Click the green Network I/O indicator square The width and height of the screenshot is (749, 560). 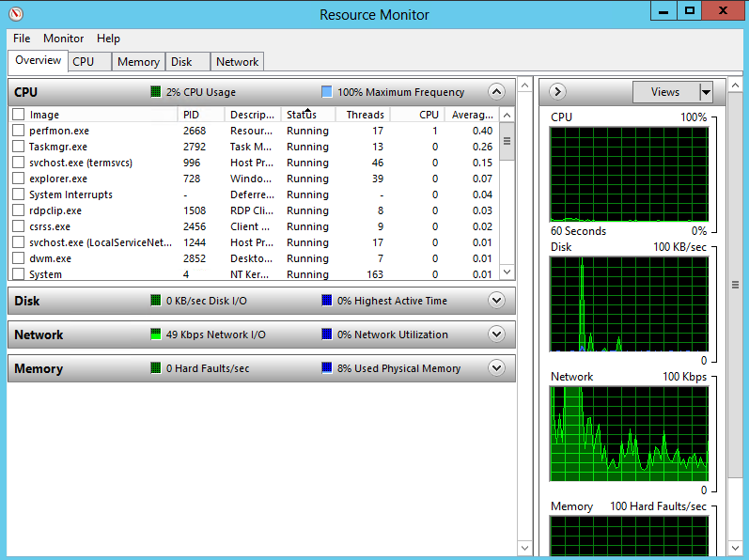pos(156,334)
